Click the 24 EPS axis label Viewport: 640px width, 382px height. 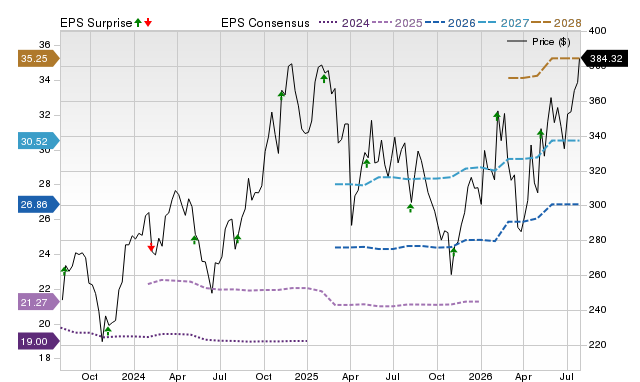[x=44, y=253]
